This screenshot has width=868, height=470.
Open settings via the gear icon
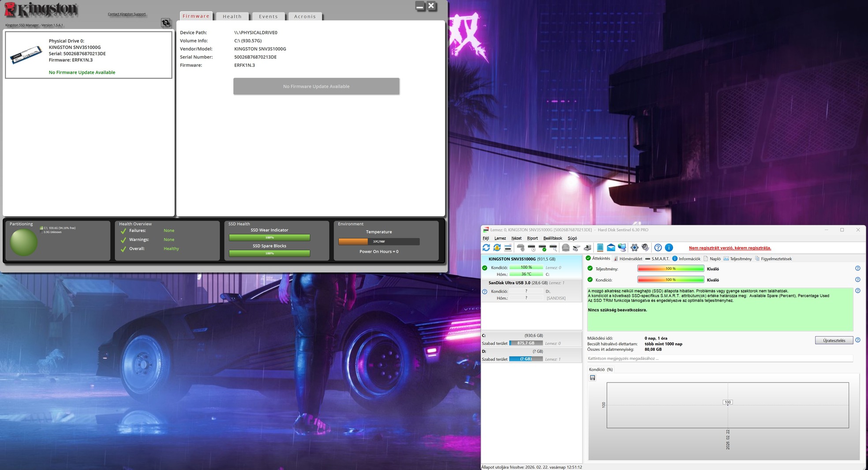pos(634,248)
